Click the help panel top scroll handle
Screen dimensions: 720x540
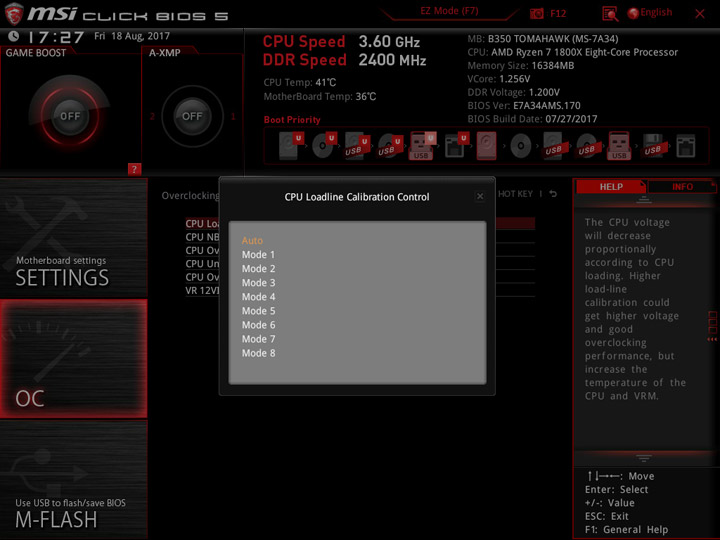coord(644,200)
